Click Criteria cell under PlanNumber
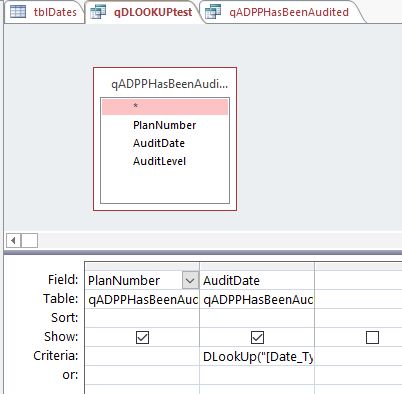This screenshot has height=394, width=402. (142, 356)
